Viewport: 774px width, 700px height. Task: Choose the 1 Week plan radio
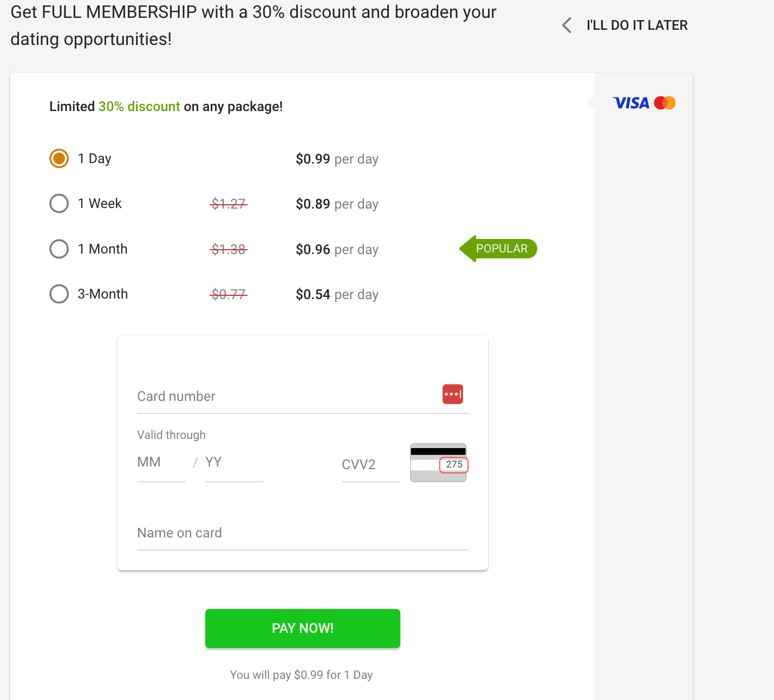pos(59,204)
